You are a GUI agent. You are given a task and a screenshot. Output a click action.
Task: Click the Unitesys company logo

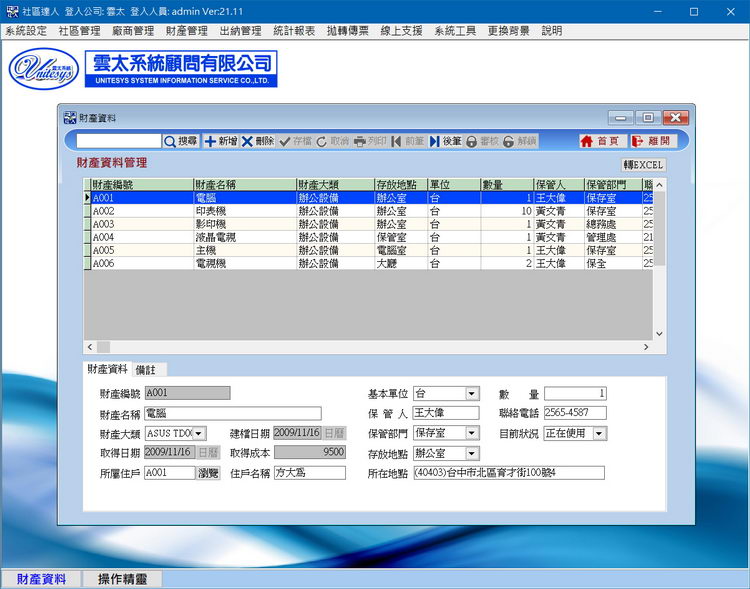coord(42,69)
